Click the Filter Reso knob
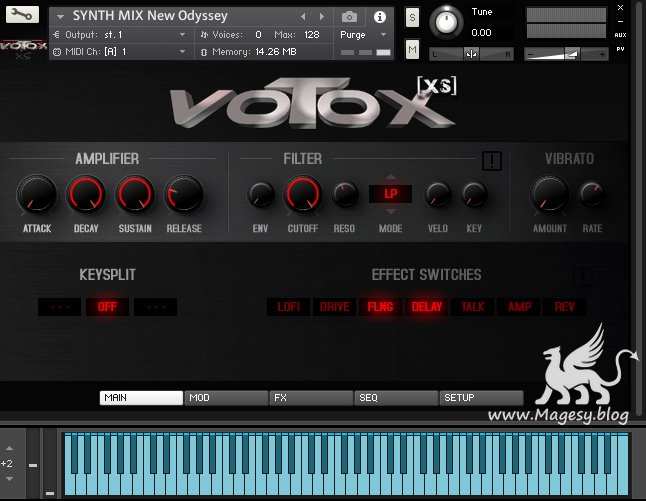The image size is (646, 501). 345,194
